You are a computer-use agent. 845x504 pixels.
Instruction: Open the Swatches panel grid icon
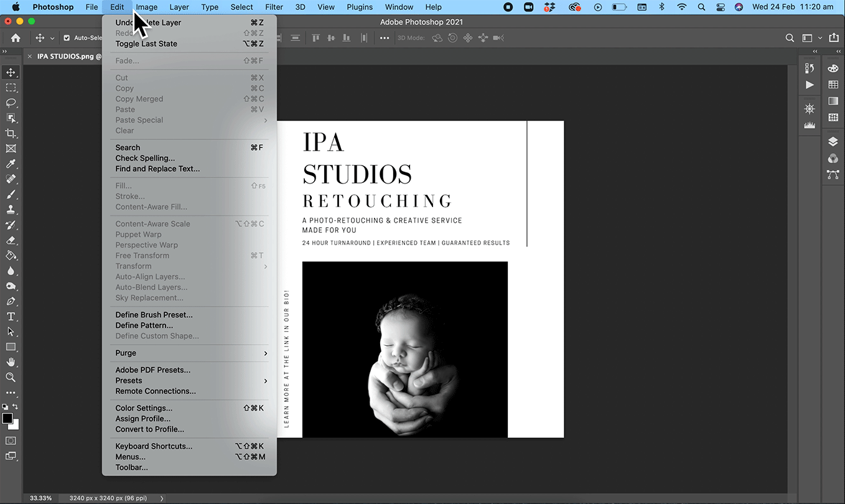[833, 85]
